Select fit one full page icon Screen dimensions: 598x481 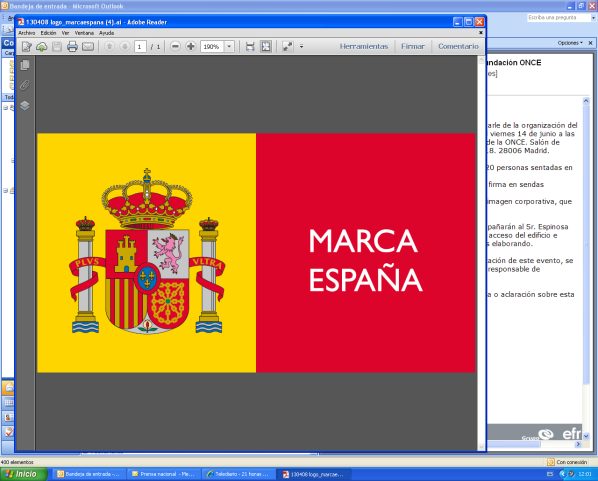(266, 47)
